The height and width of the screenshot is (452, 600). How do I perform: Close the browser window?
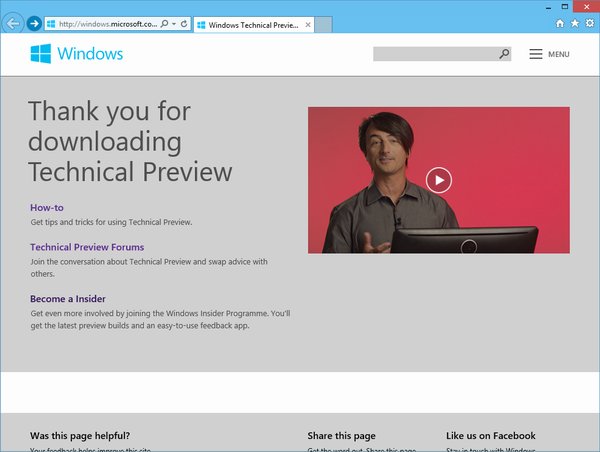[586, 7]
